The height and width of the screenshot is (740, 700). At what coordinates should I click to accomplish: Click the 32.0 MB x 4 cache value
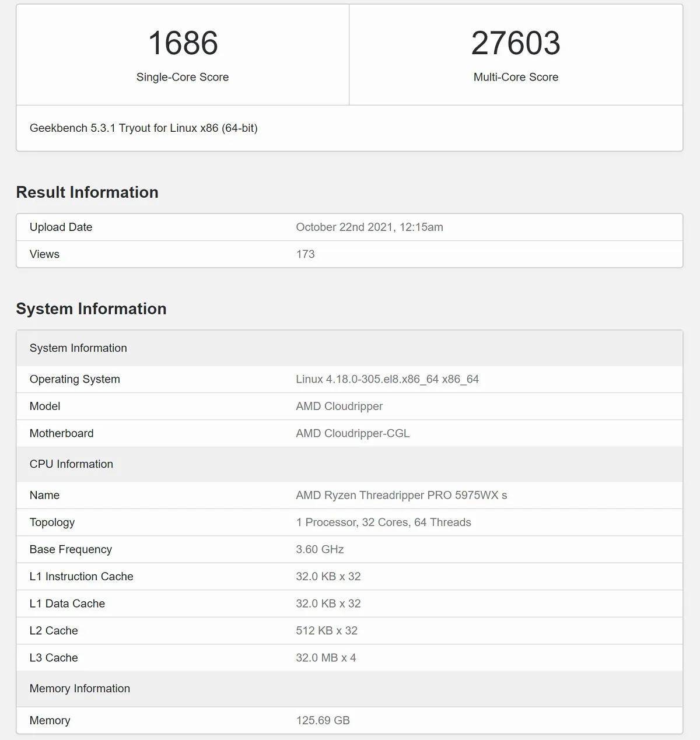click(x=325, y=658)
